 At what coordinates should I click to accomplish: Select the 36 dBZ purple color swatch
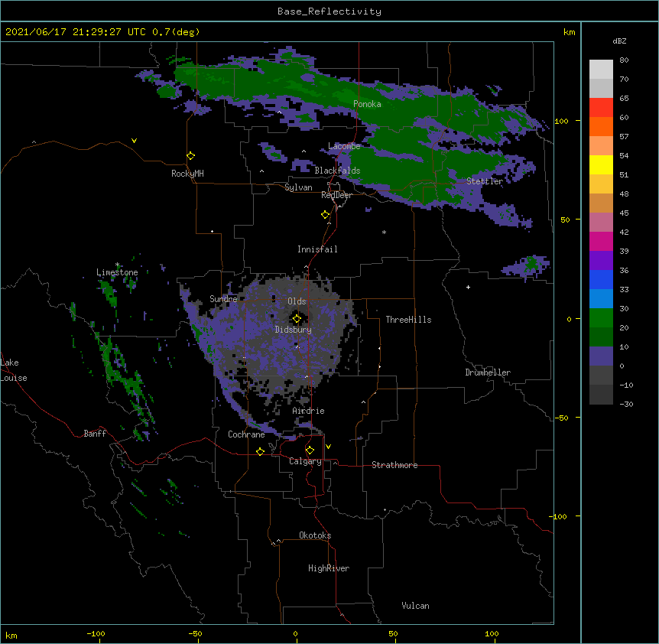coord(601,261)
